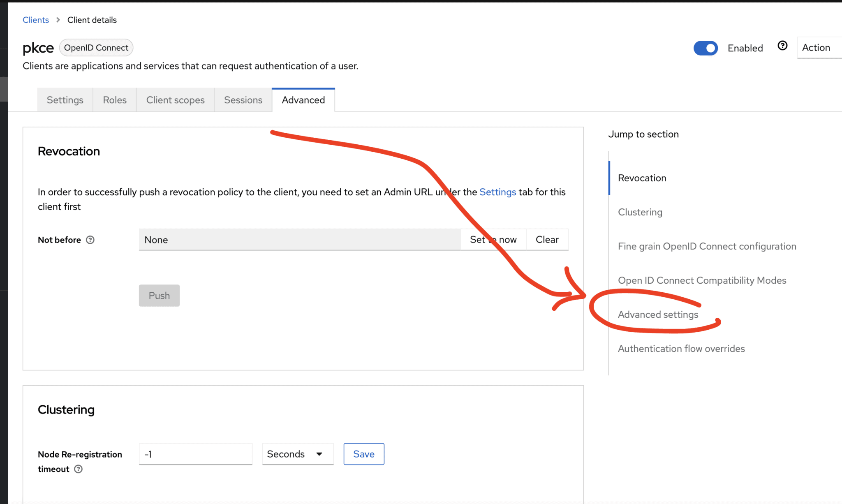Disable the pkce client with the Enabled toggle
Screen dimensions: 842x504
706,48
